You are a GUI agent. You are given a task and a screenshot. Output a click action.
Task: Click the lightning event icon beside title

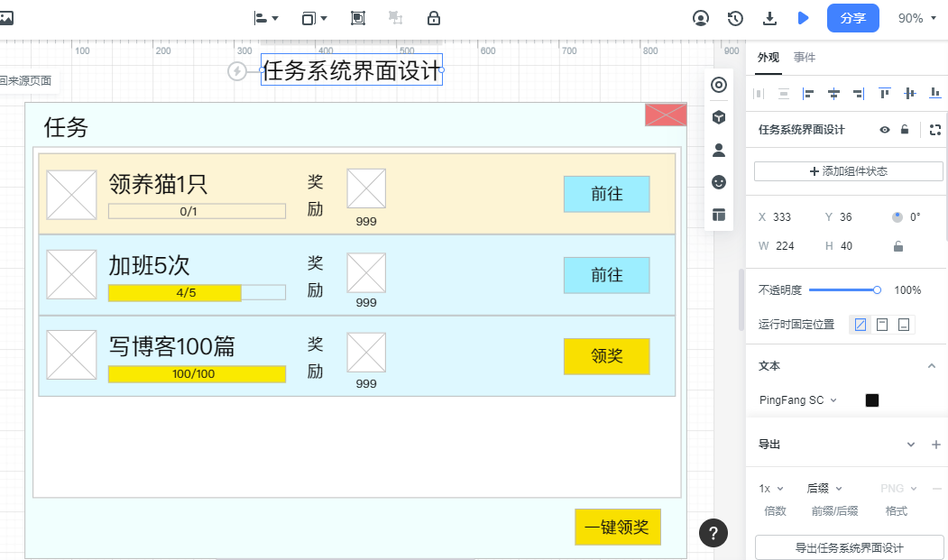(x=237, y=71)
